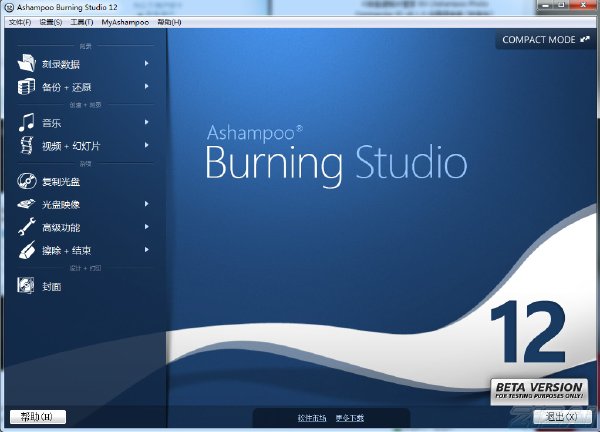Expand the 音乐 submenu arrow
This screenshot has height=432, width=600.
tap(147, 122)
